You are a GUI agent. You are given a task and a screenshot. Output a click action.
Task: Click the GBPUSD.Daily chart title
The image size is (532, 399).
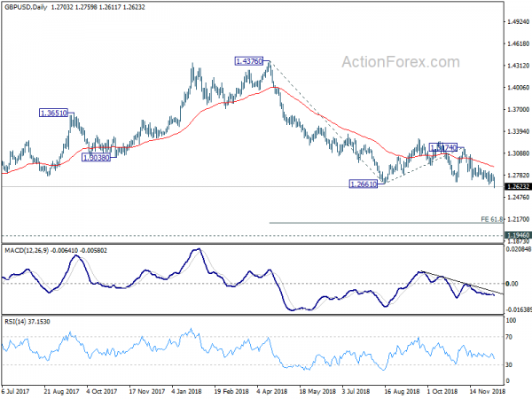tap(26, 7)
